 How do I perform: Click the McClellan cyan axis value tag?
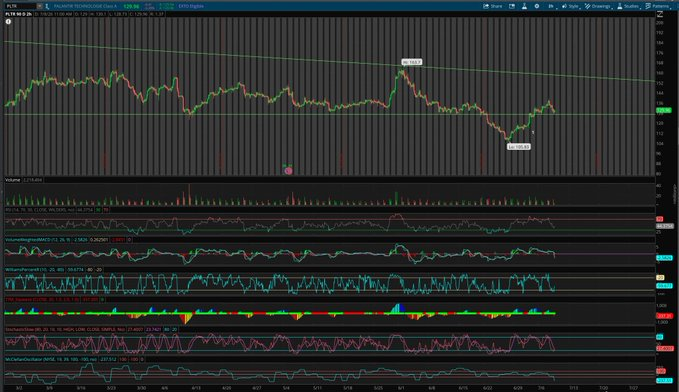[664, 380]
